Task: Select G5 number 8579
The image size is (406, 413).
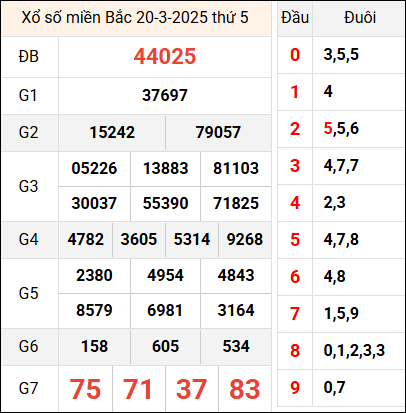Action: coord(94,310)
